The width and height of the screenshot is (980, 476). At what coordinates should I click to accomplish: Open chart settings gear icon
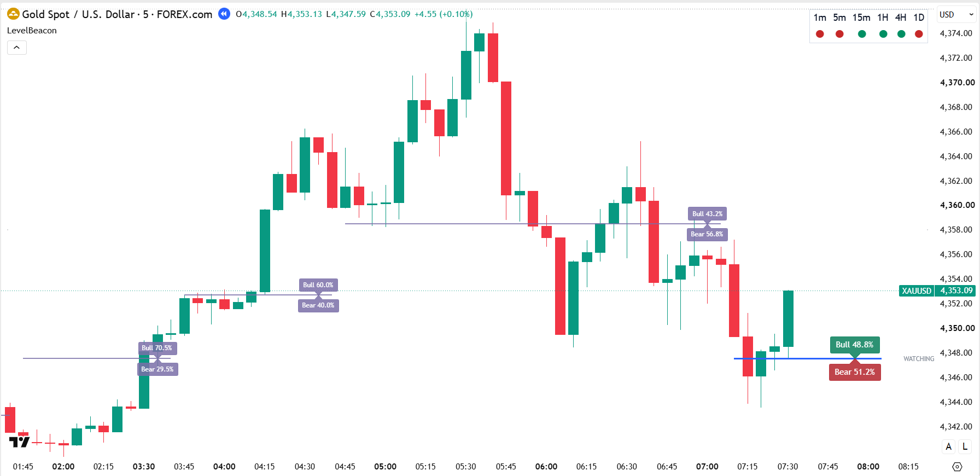[x=957, y=467]
